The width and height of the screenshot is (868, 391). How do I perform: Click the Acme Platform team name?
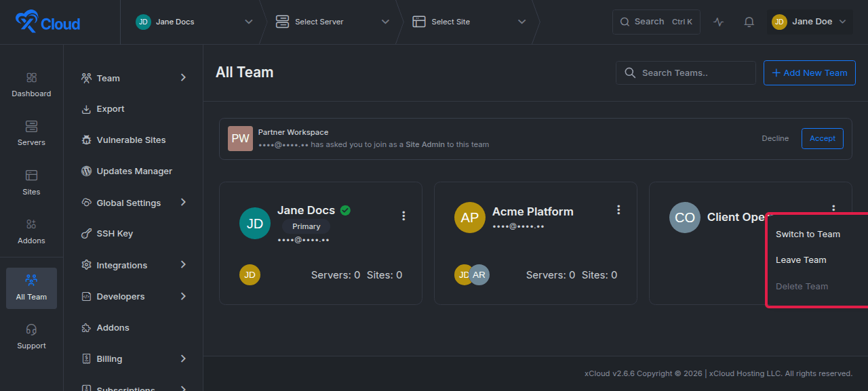pyautogui.click(x=533, y=211)
